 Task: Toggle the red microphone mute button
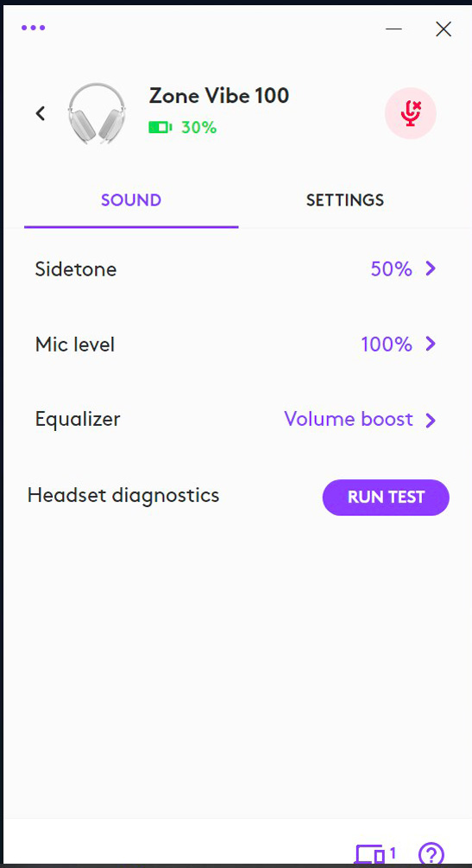point(411,113)
